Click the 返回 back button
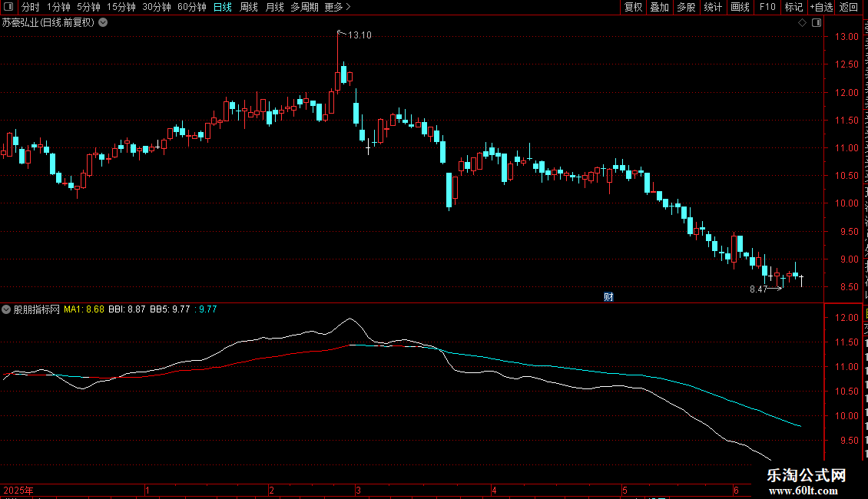868x499 pixels. pos(849,7)
